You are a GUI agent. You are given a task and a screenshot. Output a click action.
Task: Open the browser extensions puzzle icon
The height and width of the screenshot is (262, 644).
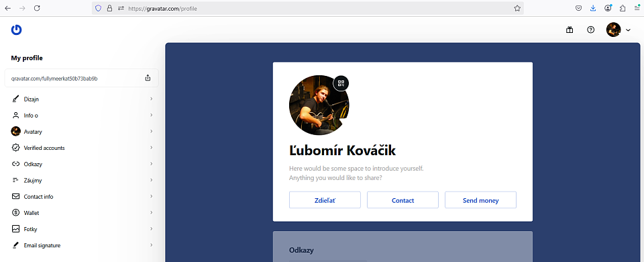point(623,8)
